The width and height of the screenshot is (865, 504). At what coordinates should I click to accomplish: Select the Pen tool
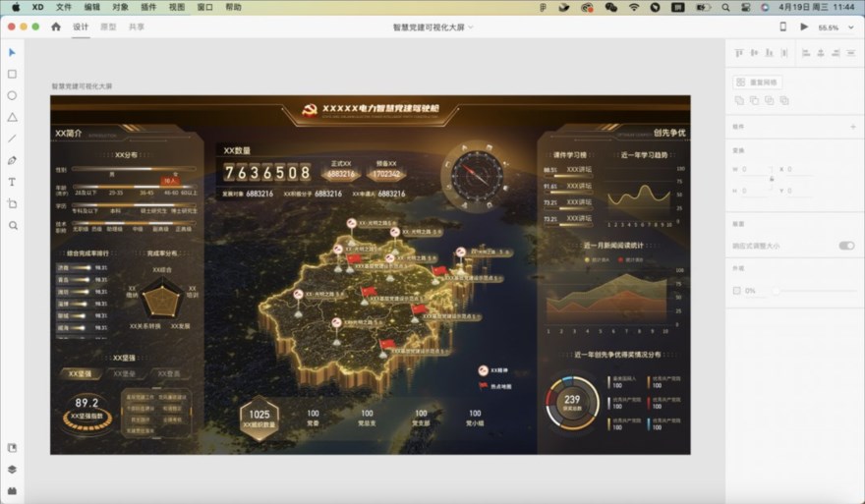click(x=12, y=160)
